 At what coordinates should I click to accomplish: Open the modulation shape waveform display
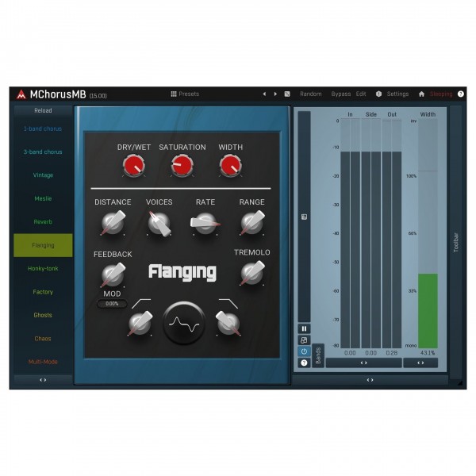[183, 324]
